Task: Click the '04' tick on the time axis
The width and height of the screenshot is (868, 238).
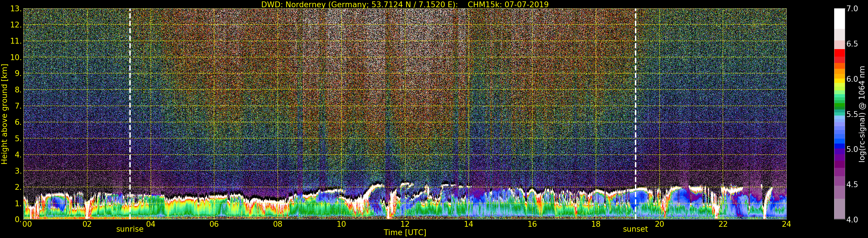Action: pyautogui.click(x=151, y=224)
